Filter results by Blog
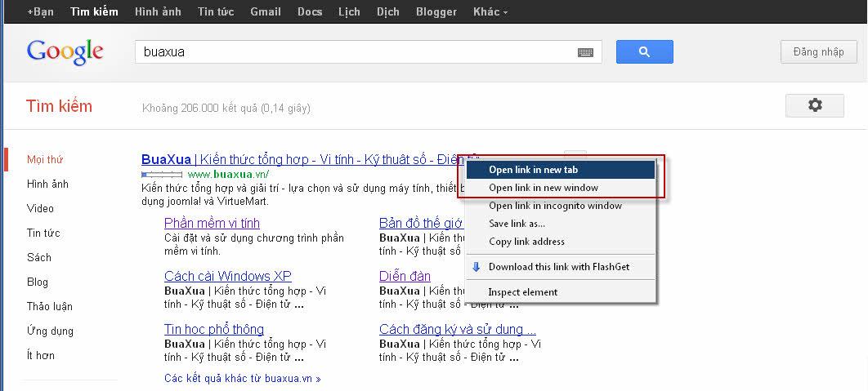This screenshot has width=868, height=391. (37, 282)
